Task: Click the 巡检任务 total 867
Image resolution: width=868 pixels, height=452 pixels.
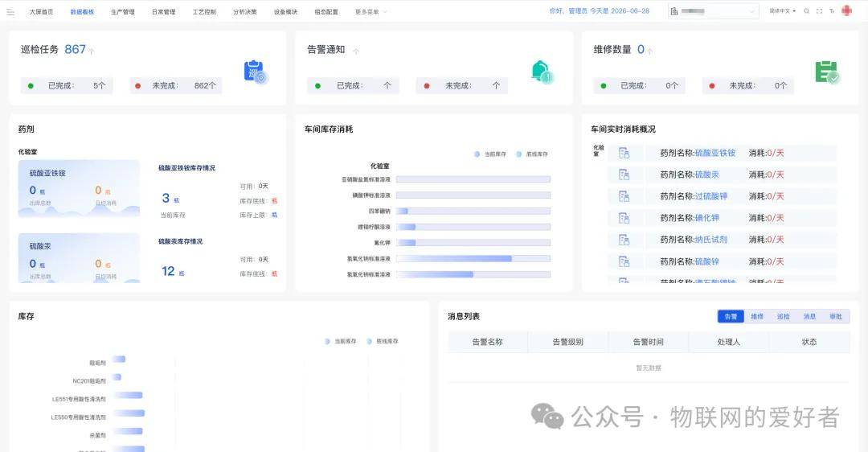Action: tap(75, 49)
